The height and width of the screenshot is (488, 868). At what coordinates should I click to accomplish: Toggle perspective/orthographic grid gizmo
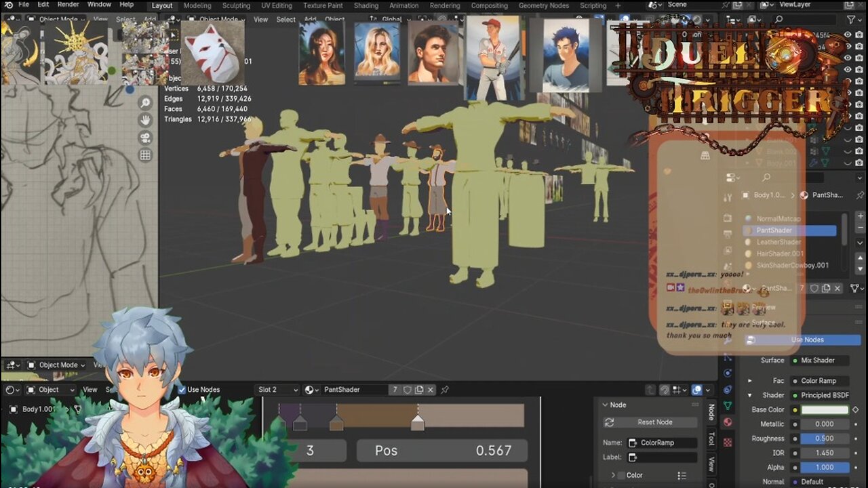click(x=145, y=155)
